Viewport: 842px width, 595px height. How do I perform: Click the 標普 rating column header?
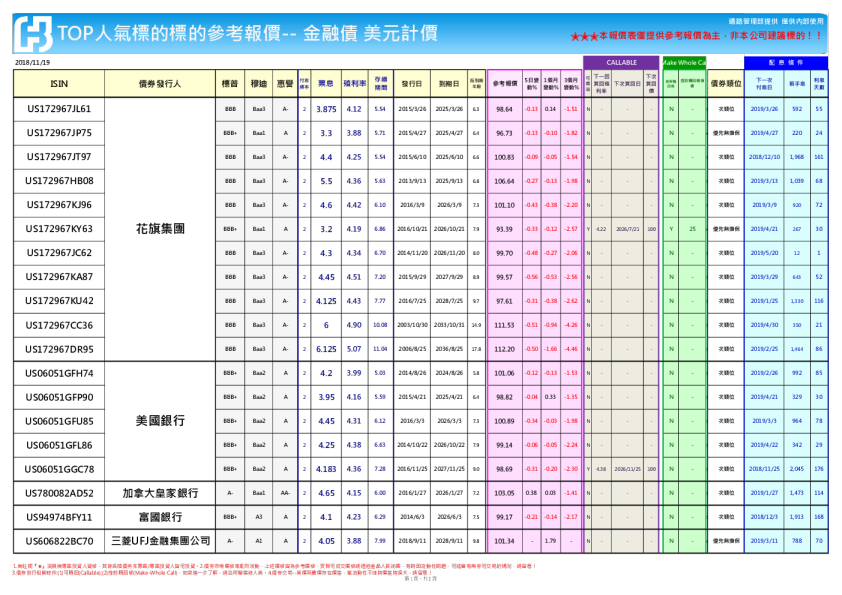[x=230, y=84]
